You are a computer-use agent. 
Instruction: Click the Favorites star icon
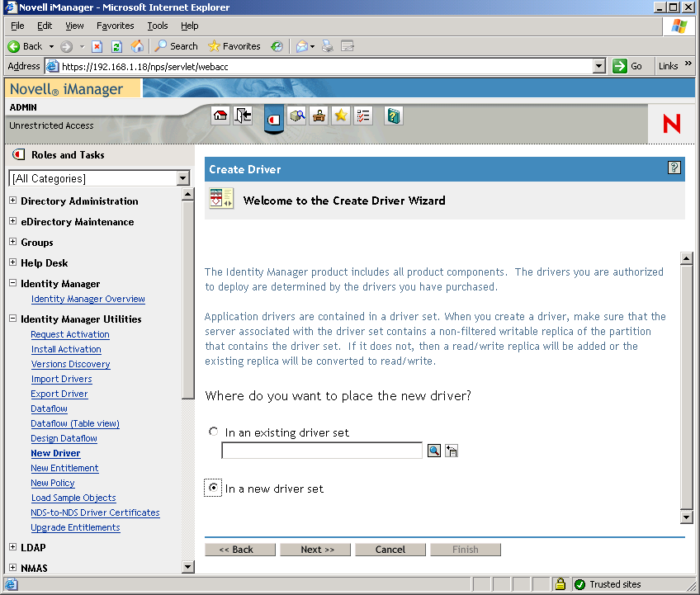tap(340, 116)
